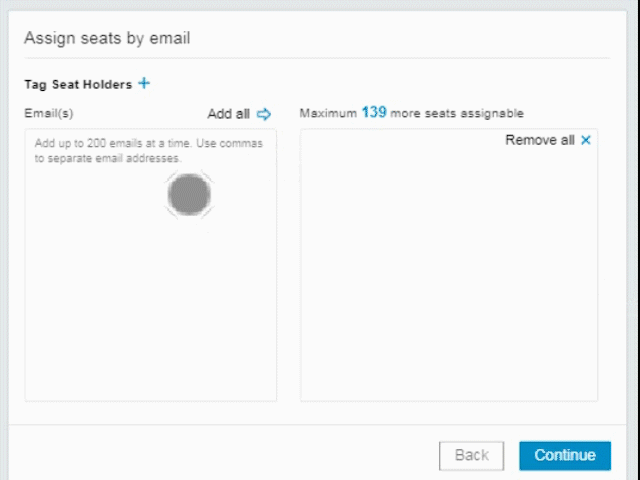Click the word Maximum above the seat list

coord(328,114)
